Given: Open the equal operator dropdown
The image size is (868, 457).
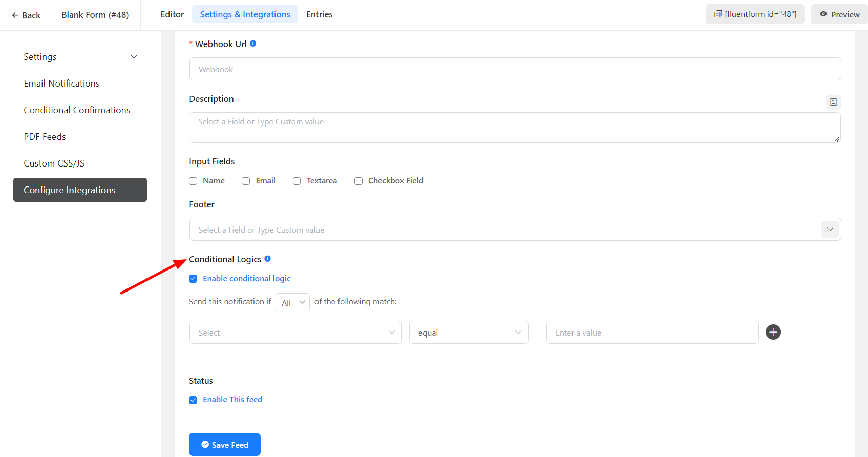Looking at the screenshot, I should [469, 333].
